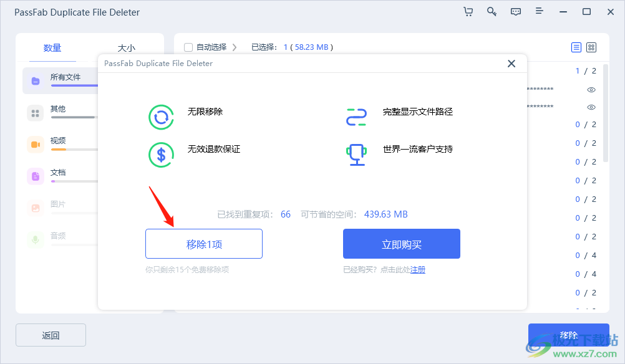Image resolution: width=625 pixels, height=364 pixels.
Task: Switch to the 数量 tab
Action: click(52, 48)
